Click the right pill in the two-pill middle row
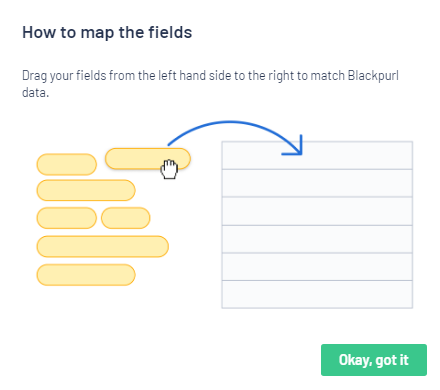Screen dimensions: 440x390 point(126,218)
